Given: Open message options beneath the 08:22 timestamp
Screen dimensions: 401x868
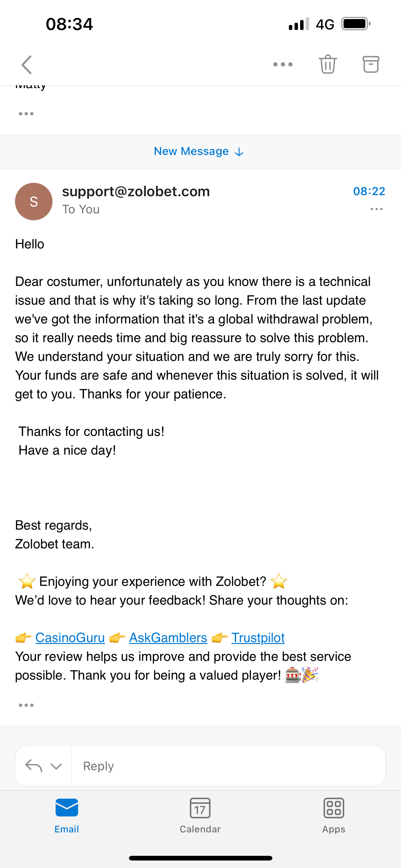Looking at the screenshot, I should 376,209.
